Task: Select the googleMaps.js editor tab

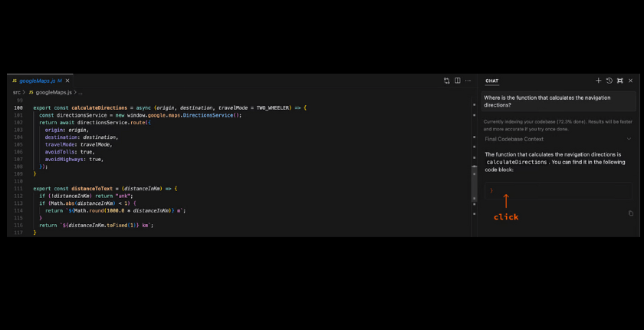Action: click(x=38, y=81)
